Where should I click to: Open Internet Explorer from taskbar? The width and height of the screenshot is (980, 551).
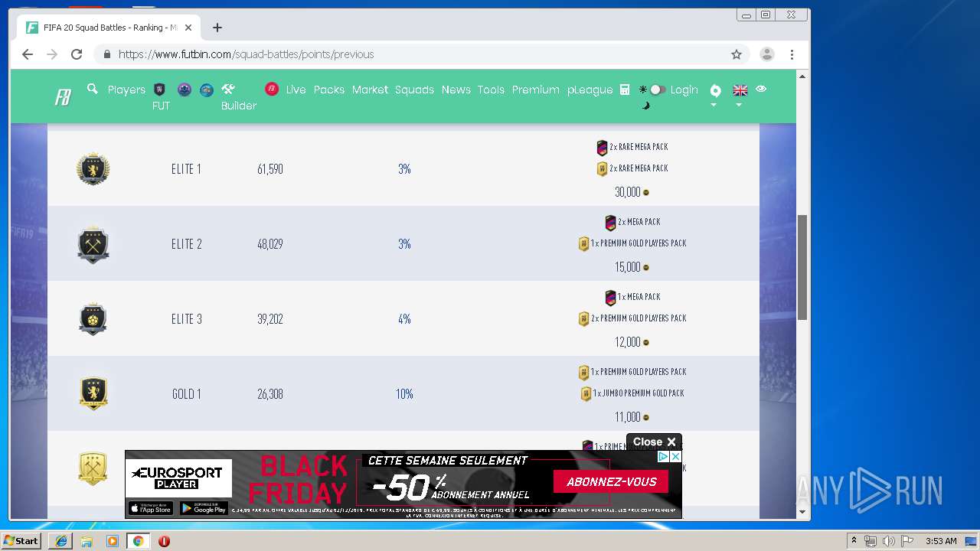[61, 541]
